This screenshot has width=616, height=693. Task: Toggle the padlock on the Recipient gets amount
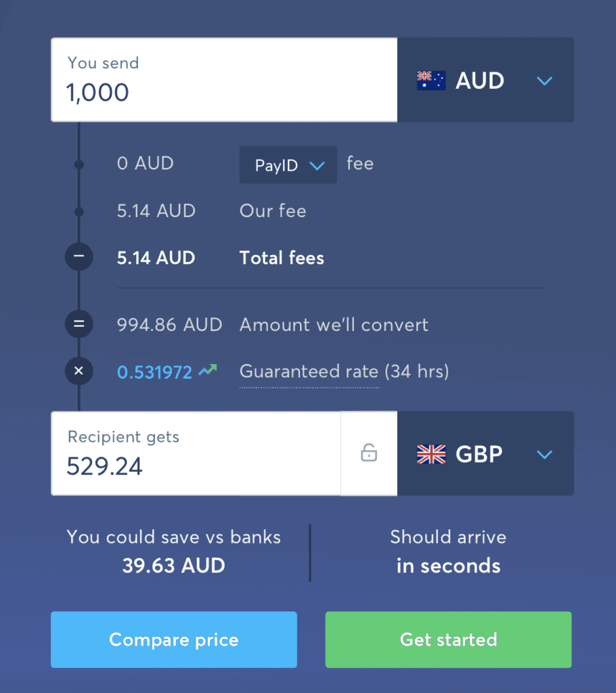[369, 453]
